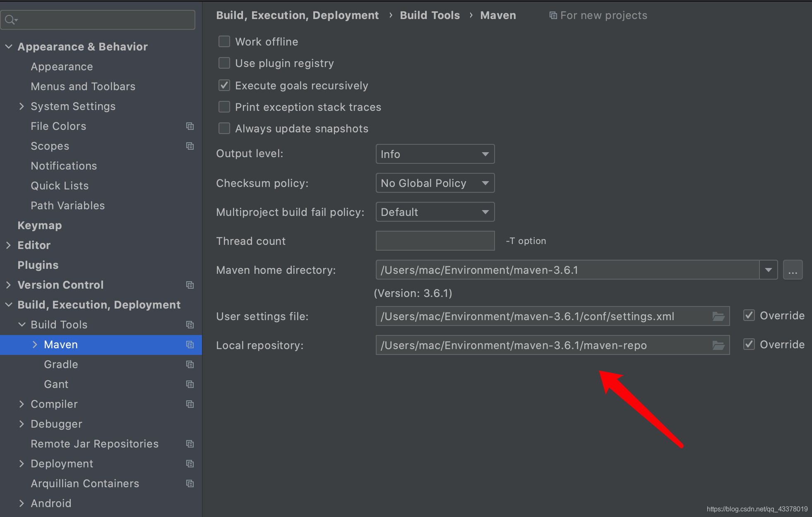The image size is (812, 517).
Task: Click the project-level icon beside Compiler
Action: point(190,404)
